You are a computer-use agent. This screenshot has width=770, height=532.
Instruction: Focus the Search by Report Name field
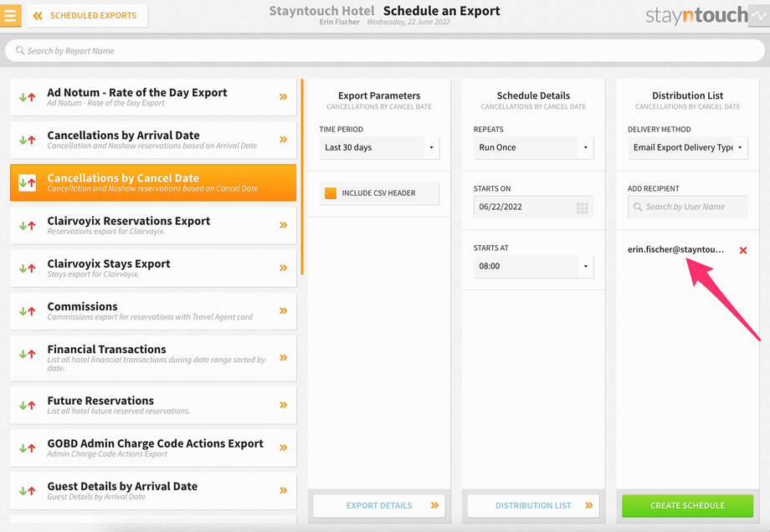click(385, 50)
